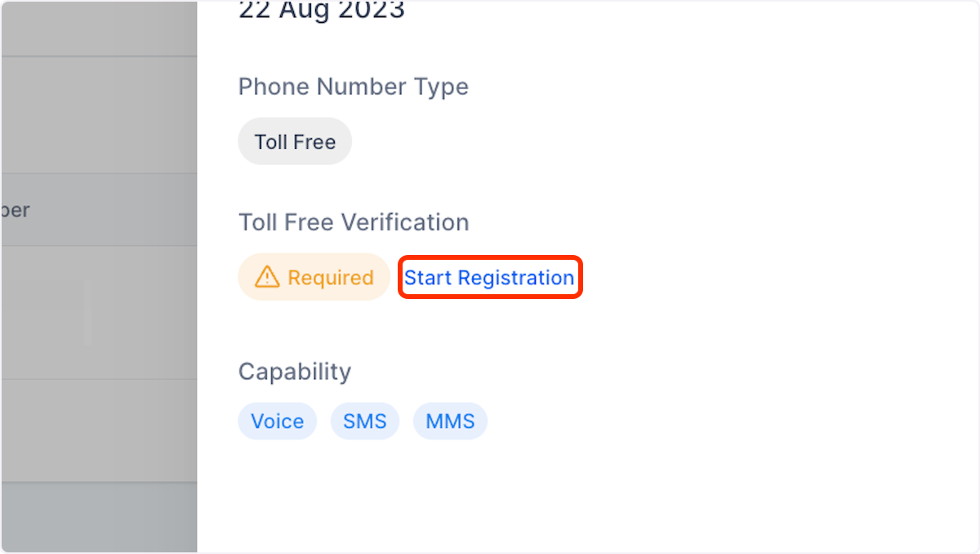
Task: Click the Toll Free Verification heading
Action: (353, 221)
